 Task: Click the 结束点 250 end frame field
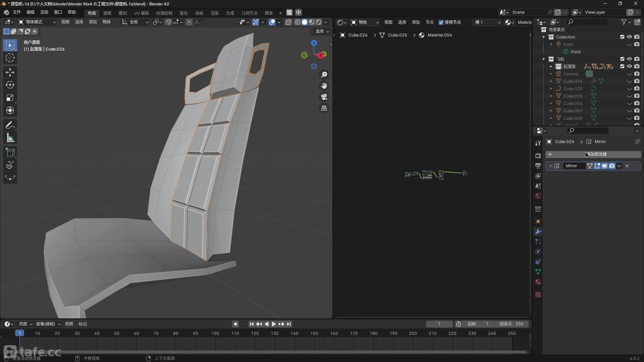(x=512, y=324)
